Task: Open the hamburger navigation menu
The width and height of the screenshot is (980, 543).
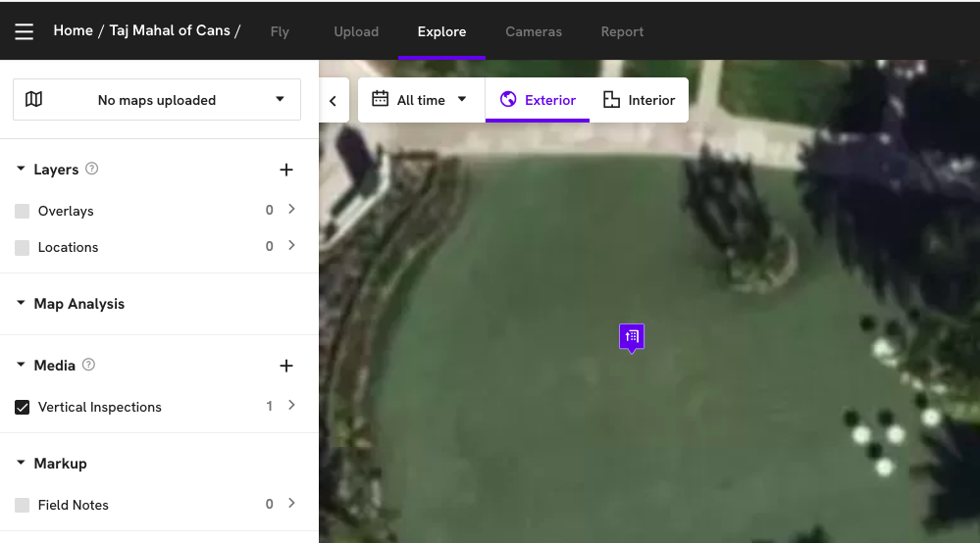Action: [25, 31]
